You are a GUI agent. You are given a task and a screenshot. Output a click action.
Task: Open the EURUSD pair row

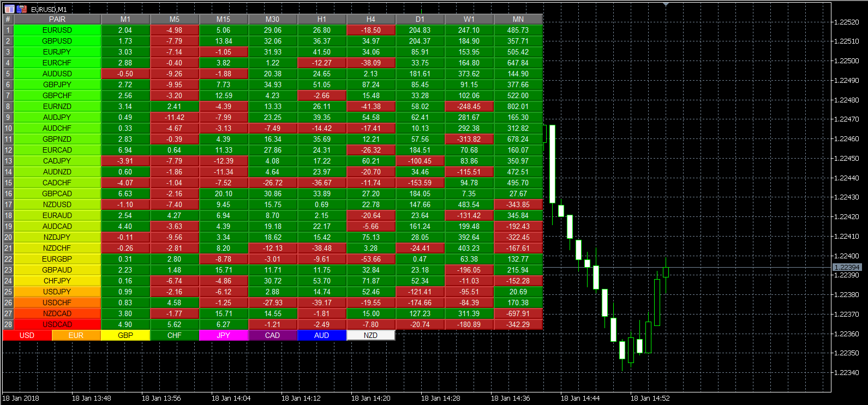point(57,30)
